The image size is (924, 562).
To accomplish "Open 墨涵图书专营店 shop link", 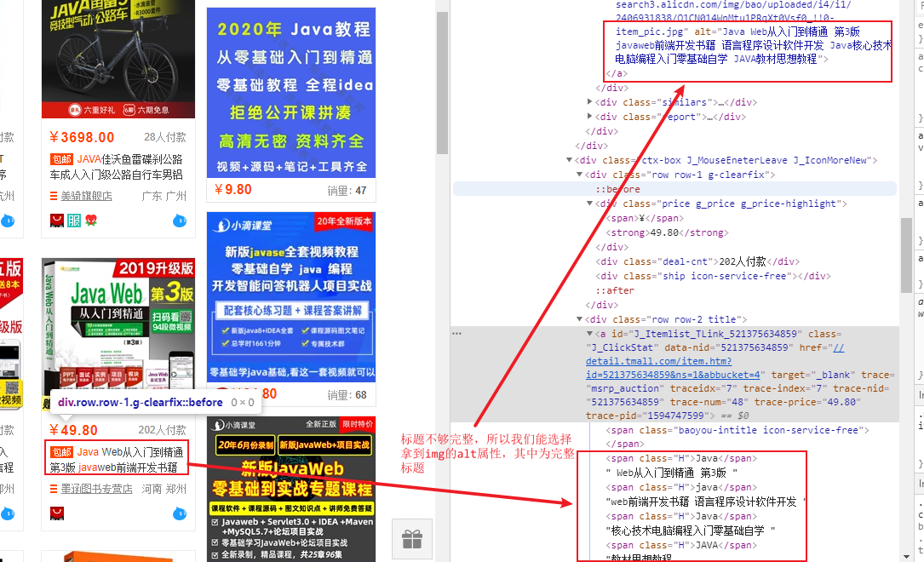I will [96, 489].
